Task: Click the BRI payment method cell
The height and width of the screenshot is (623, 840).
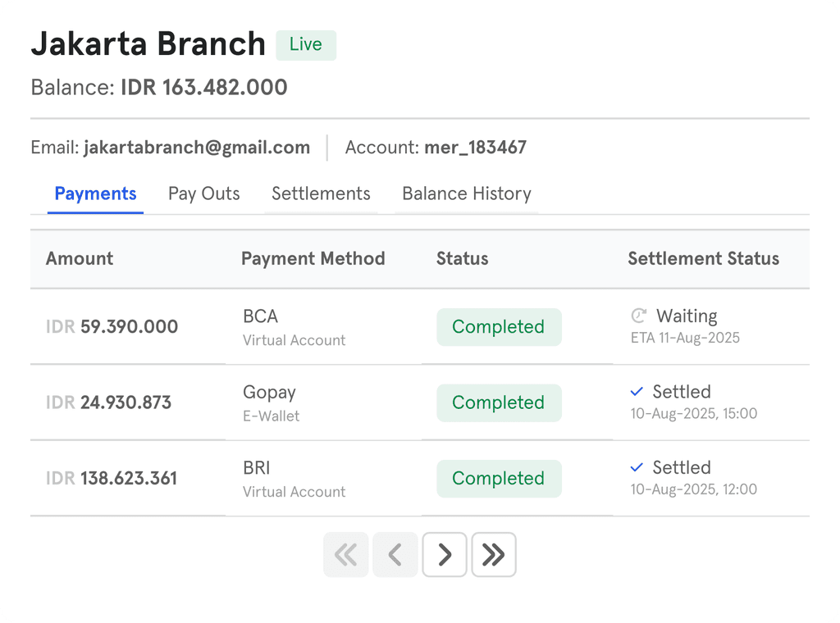Action: 294,479
